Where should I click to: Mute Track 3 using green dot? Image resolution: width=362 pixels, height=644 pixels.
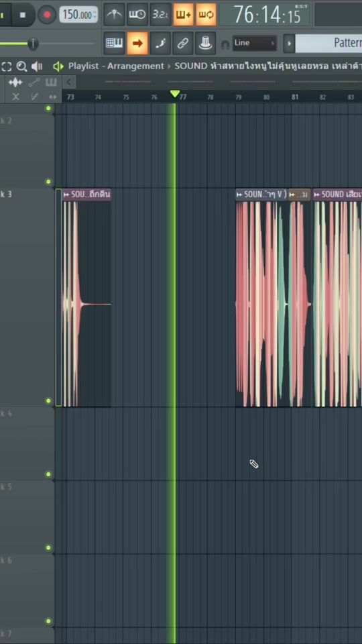pos(48,400)
